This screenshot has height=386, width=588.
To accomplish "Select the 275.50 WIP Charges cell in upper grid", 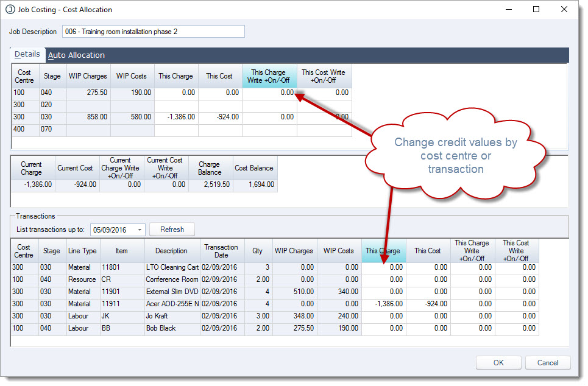I will pos(88,93).
